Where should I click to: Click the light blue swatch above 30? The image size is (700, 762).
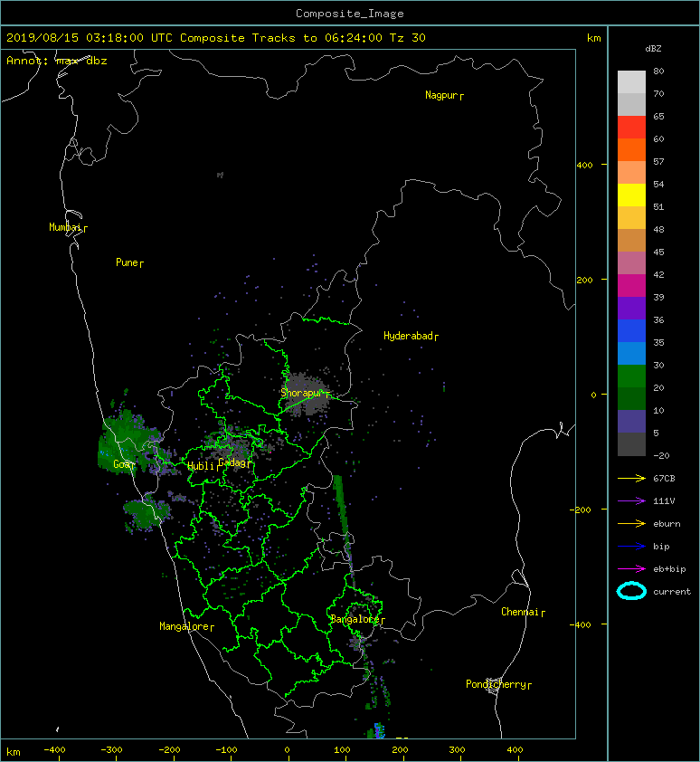coord(631,353)
